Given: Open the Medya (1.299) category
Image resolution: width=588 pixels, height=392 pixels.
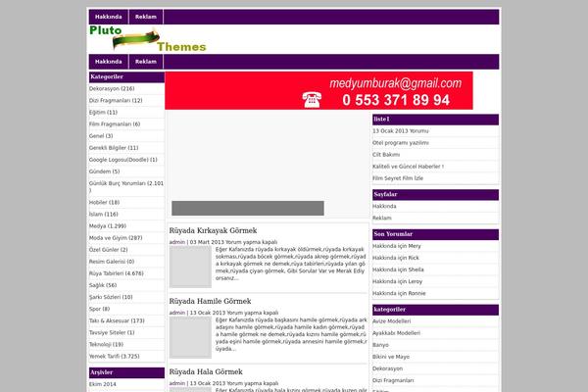Looking at the screenshot, I should [x=108, y=225].
